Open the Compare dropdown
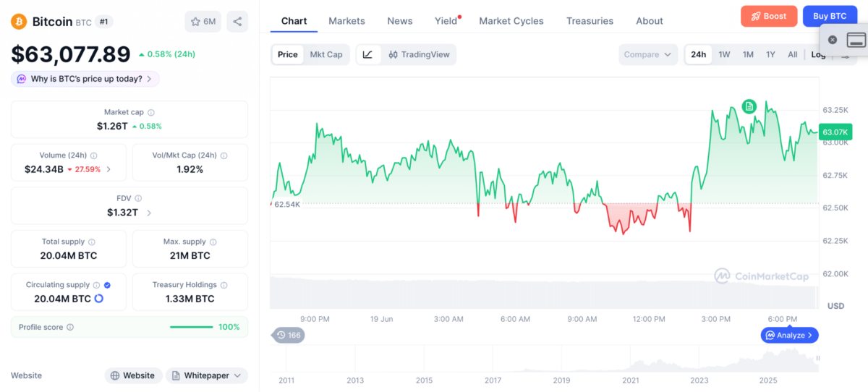 [648, 54]
